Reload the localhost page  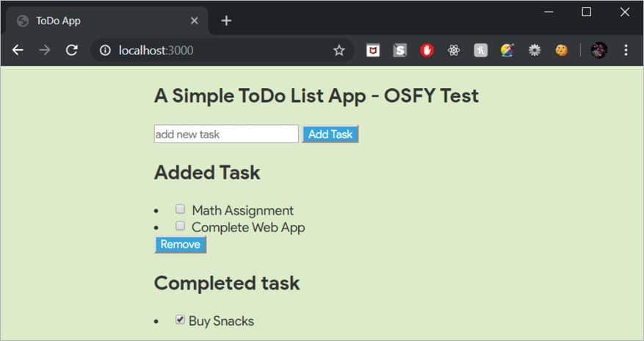72,50
